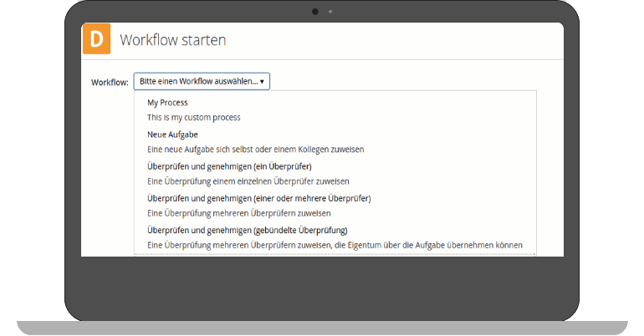Viewport: 644px width, 336px height.
Task: Select 'Überprüfen und genehmigen (gebündelte Überprüfung)'
Action: (x=248, y=231)
